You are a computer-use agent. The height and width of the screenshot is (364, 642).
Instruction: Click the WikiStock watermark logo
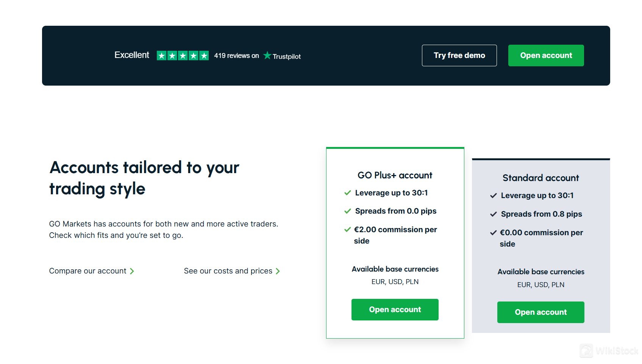click(586, 350)
